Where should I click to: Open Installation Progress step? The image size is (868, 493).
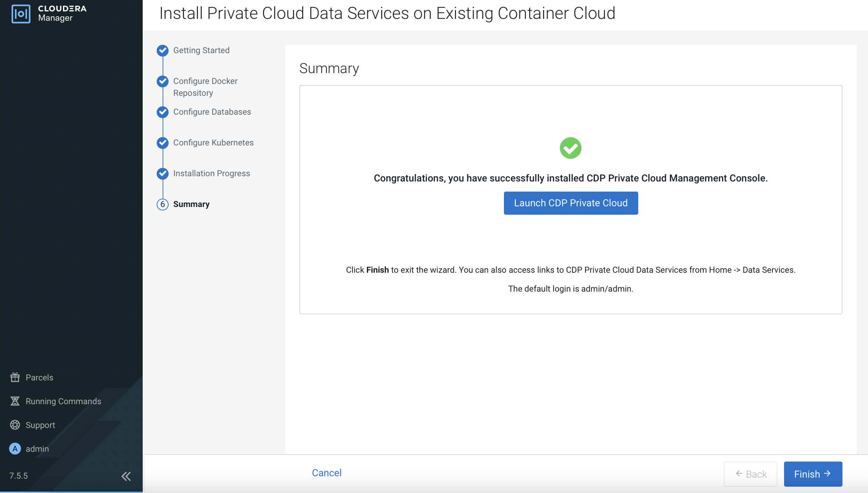211,173
